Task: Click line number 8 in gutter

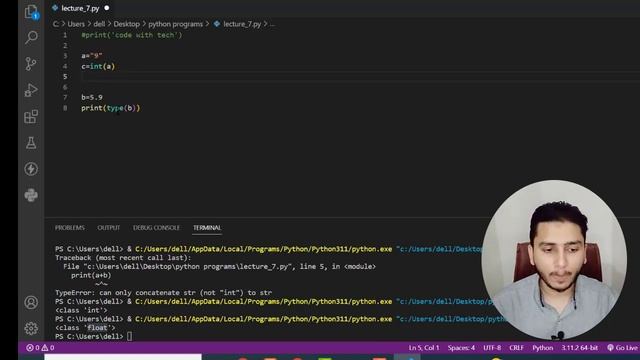Action: (65, 108)
